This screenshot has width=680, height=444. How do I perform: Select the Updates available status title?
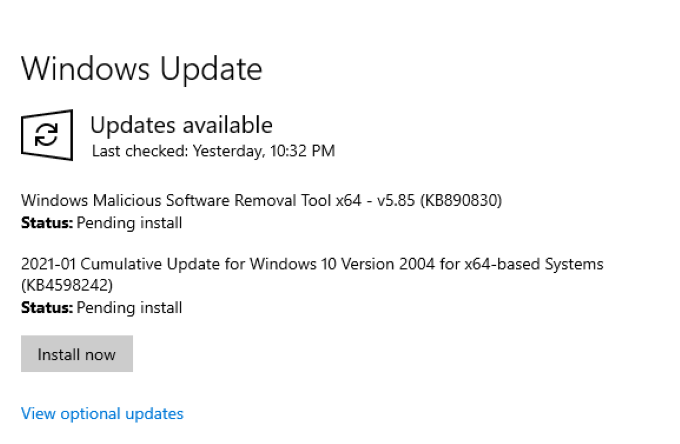[181, 125]
